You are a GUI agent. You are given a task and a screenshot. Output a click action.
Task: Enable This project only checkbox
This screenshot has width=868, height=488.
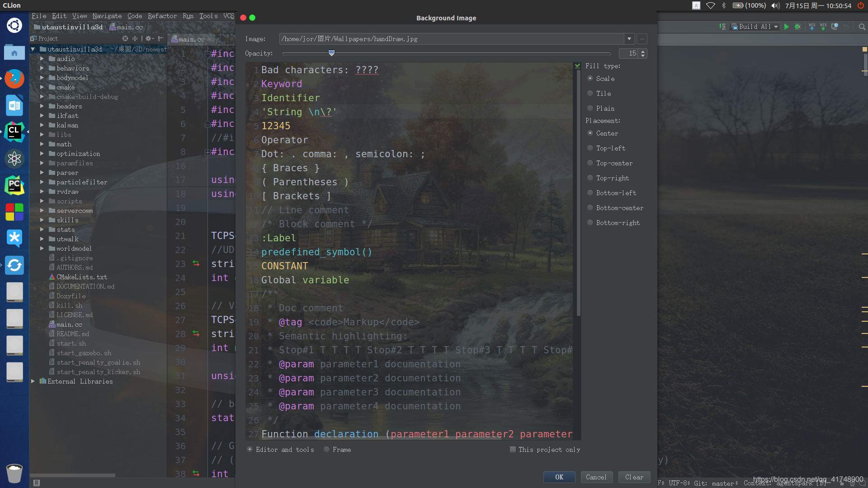(513, 450)
